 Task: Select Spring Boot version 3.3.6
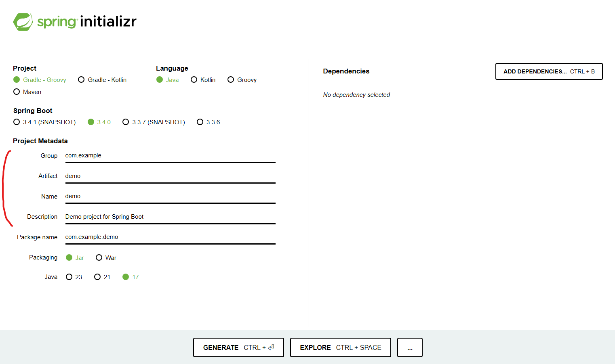pos(209,122)
